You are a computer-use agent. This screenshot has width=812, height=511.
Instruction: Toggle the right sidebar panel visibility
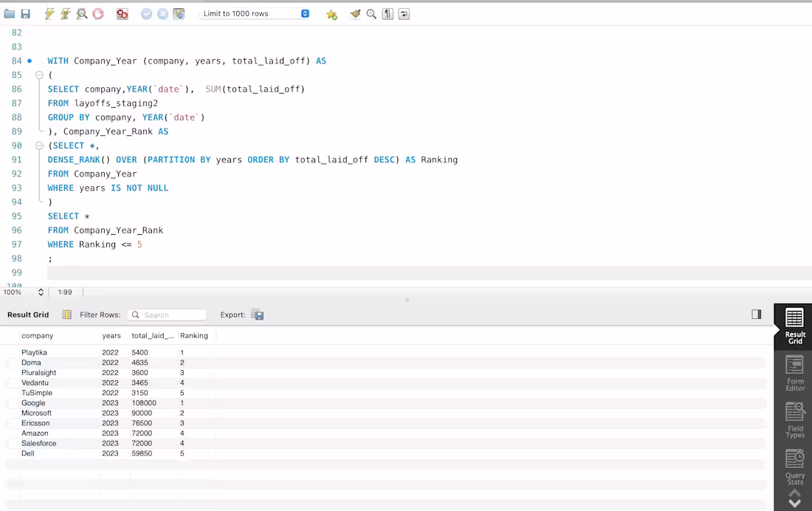[756, 314]
